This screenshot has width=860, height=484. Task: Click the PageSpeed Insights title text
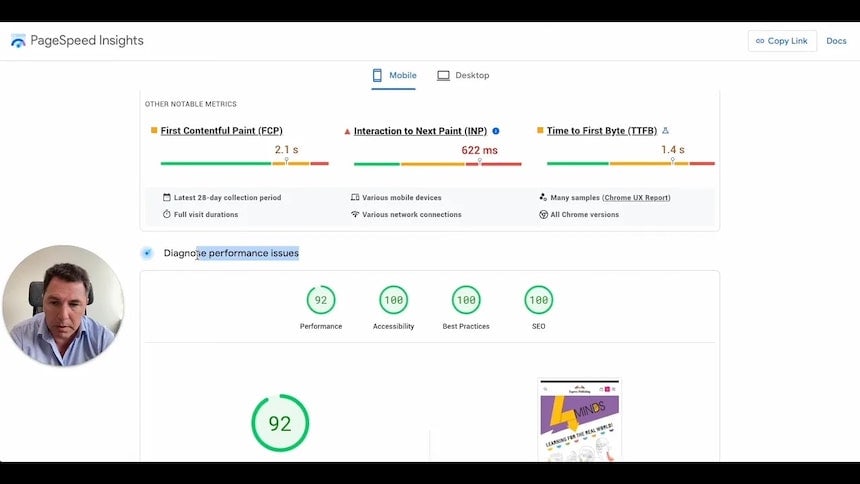coord(87,40)
